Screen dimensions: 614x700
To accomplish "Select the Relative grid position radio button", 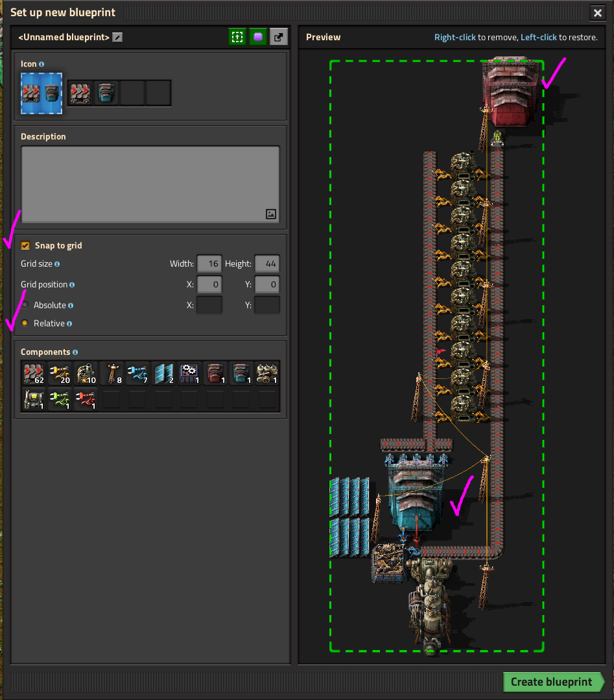I will (x=25, y=323).
